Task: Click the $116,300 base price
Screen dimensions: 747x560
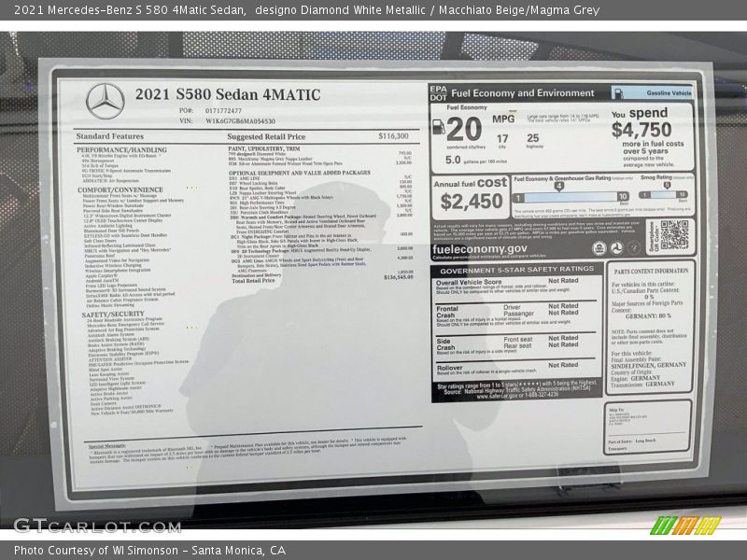Action: (393, 136)
